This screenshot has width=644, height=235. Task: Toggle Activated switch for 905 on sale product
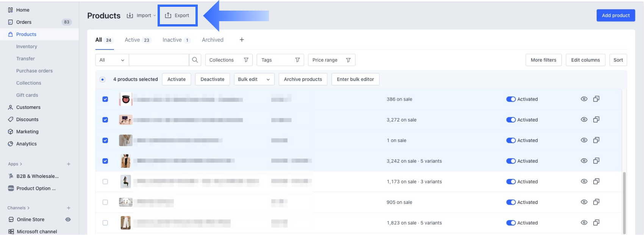pos(511,202)
